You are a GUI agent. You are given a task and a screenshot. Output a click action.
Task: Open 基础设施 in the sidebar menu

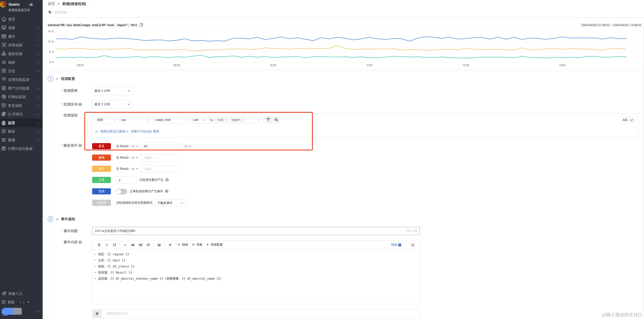pyautogui.click(x=15, y=54)
